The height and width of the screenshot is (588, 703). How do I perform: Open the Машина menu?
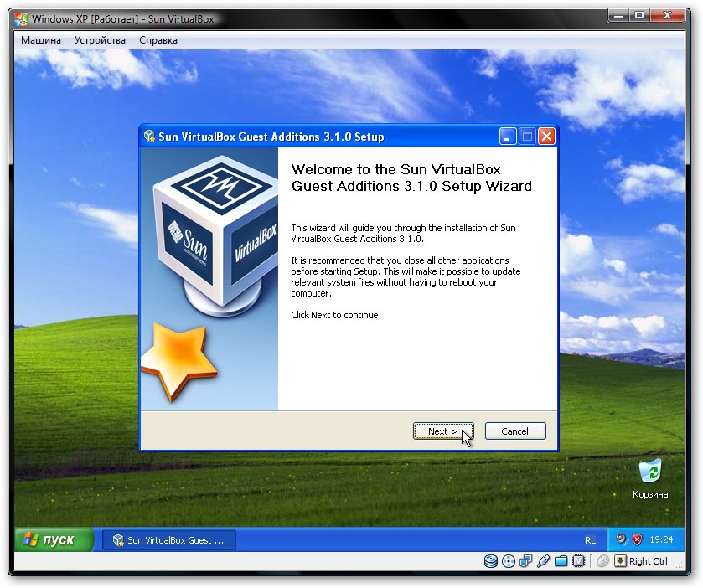(x=41, y=40)
